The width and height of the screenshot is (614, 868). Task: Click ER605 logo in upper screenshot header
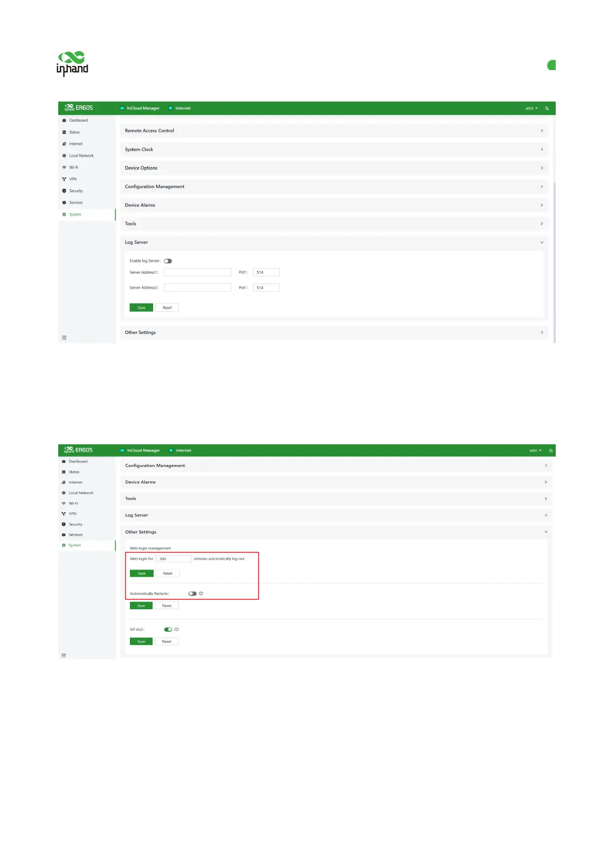coord(79,108)
